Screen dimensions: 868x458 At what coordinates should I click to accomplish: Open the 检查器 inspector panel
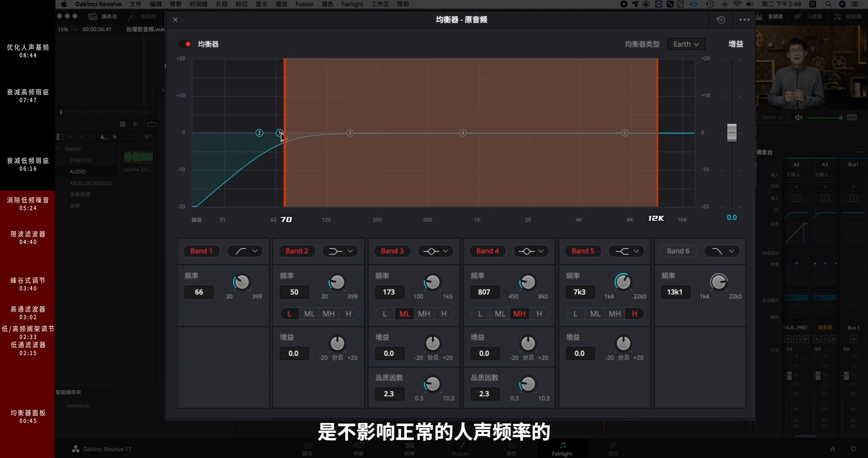(848, 17)
